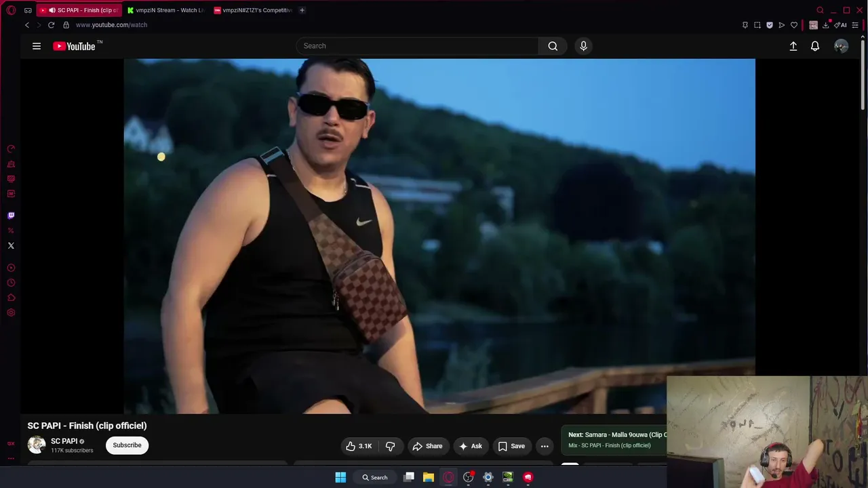Open the browser AI assistant
Image resolution: width=868 pixels, height=488 pixels.
click(841, 25)
